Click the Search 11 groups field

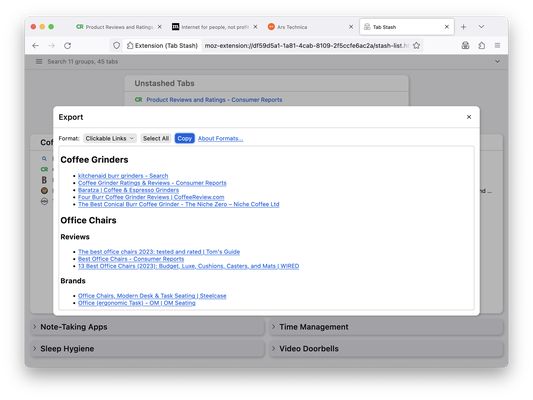tap(269, 62)
